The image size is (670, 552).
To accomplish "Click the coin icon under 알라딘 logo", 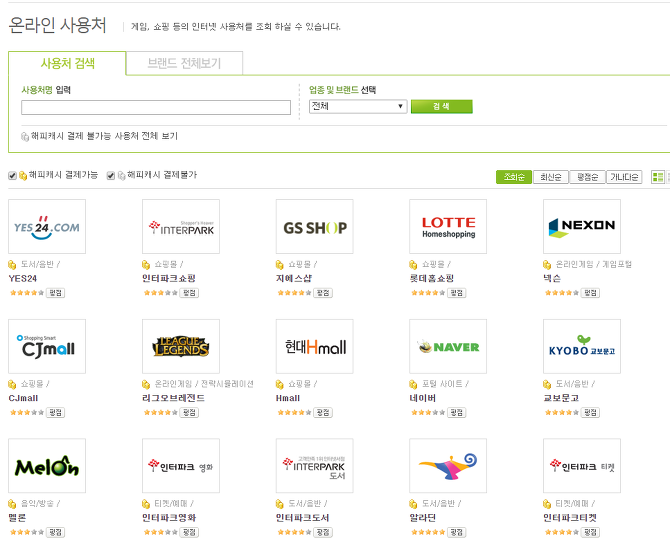I will pyautogui.click(x=413, y=504).
